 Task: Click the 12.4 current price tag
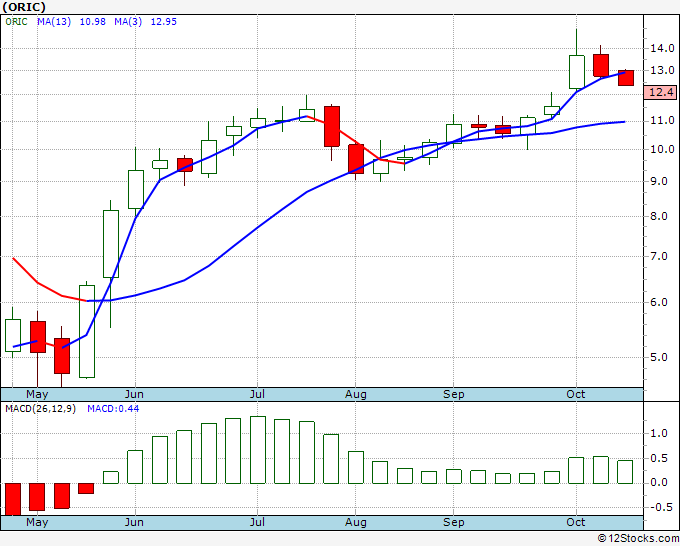(x=660, y=92)
